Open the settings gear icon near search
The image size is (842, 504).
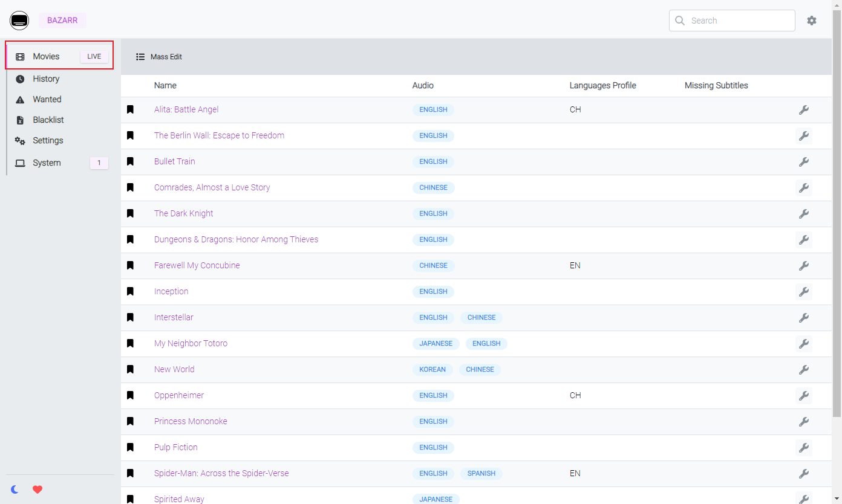812,21
